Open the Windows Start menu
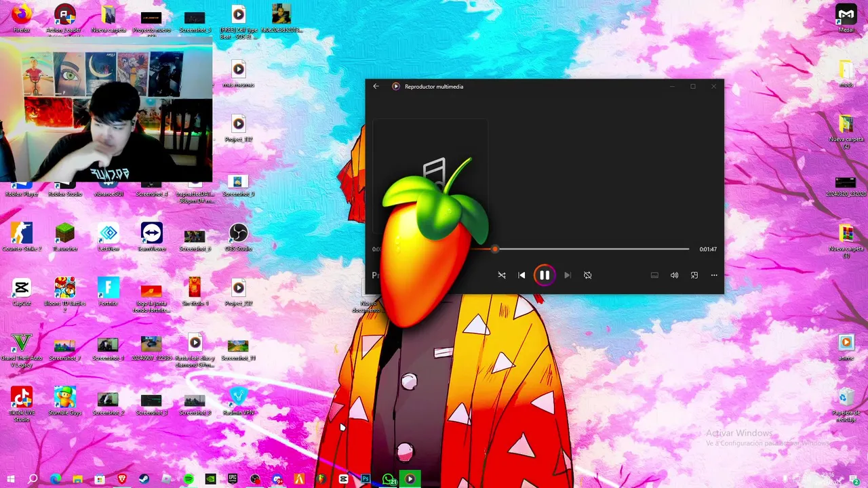The width and height of the screenshot is (868, 488). pos(11,479)
